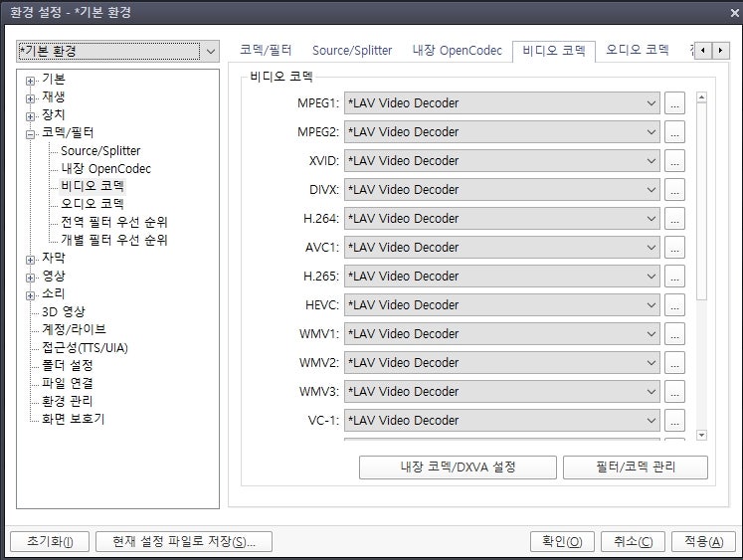Select 내장 OpenCodec in the tree
The height and width of the screenshot is (560, 743).
[105, 169]
